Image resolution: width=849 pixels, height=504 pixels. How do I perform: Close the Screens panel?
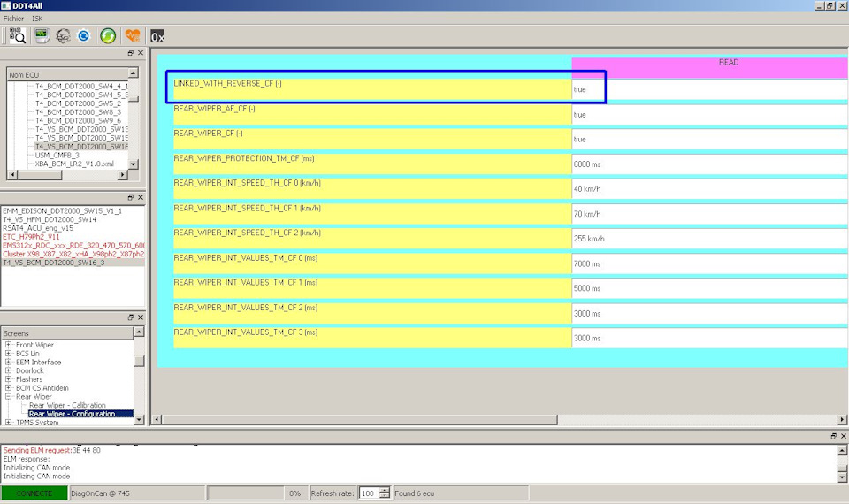pyautogui.click(x=141, y=317)
